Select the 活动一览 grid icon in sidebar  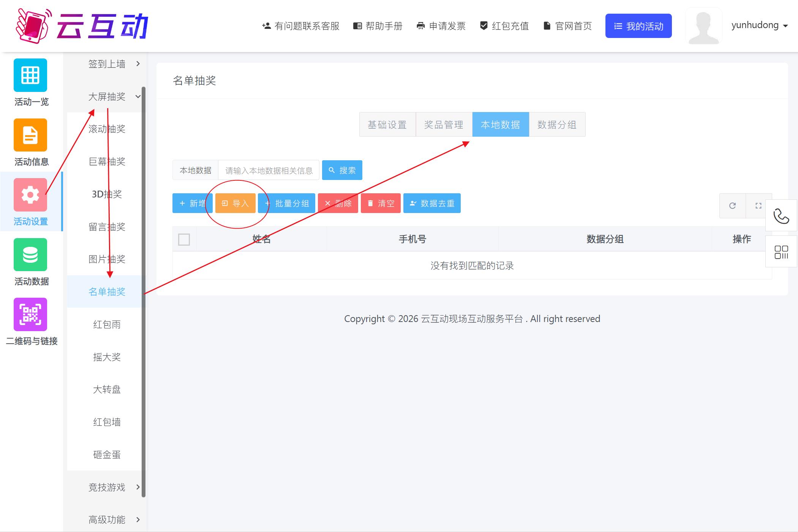pos(30,76)
